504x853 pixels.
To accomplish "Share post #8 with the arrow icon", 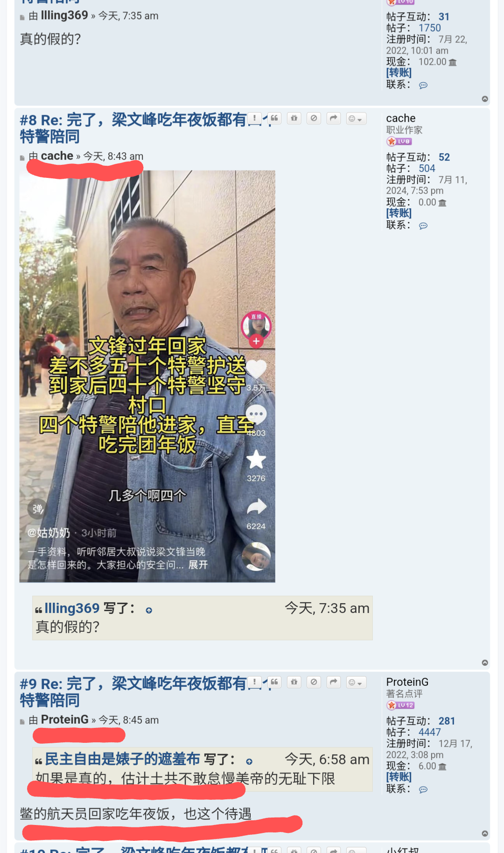I will pos(333,119).
